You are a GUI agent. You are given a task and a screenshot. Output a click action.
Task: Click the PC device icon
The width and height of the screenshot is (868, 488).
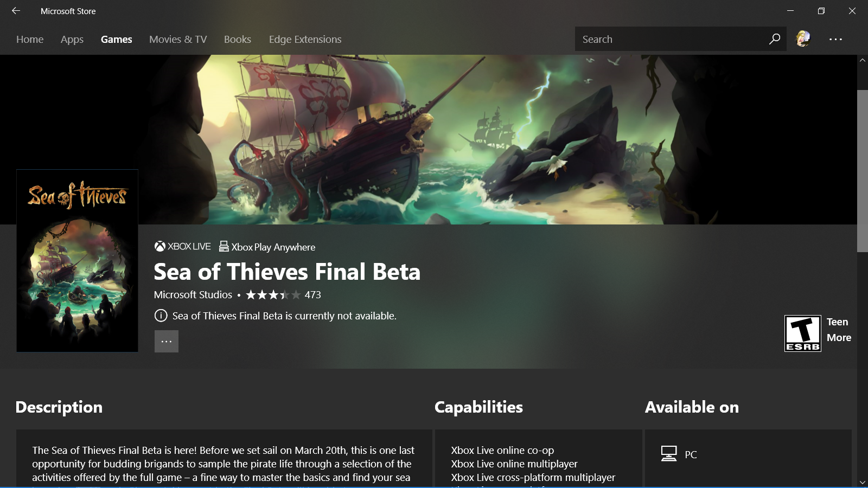[669, 454]
